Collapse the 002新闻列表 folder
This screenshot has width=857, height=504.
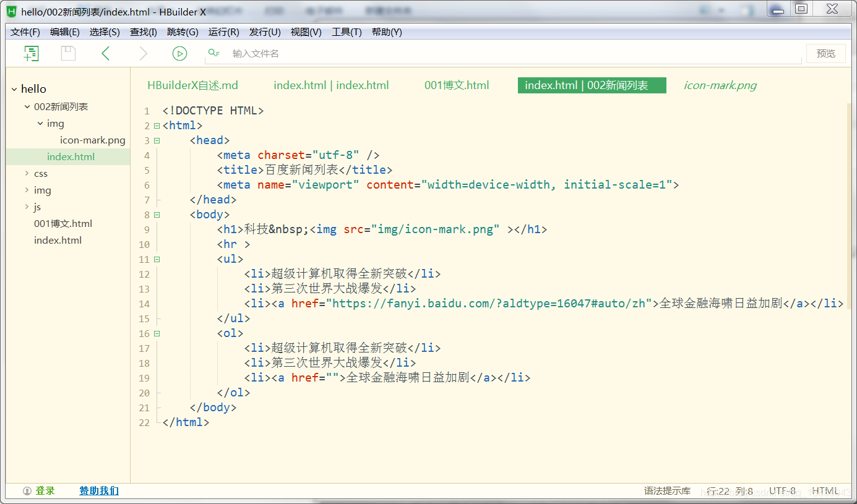27,107
